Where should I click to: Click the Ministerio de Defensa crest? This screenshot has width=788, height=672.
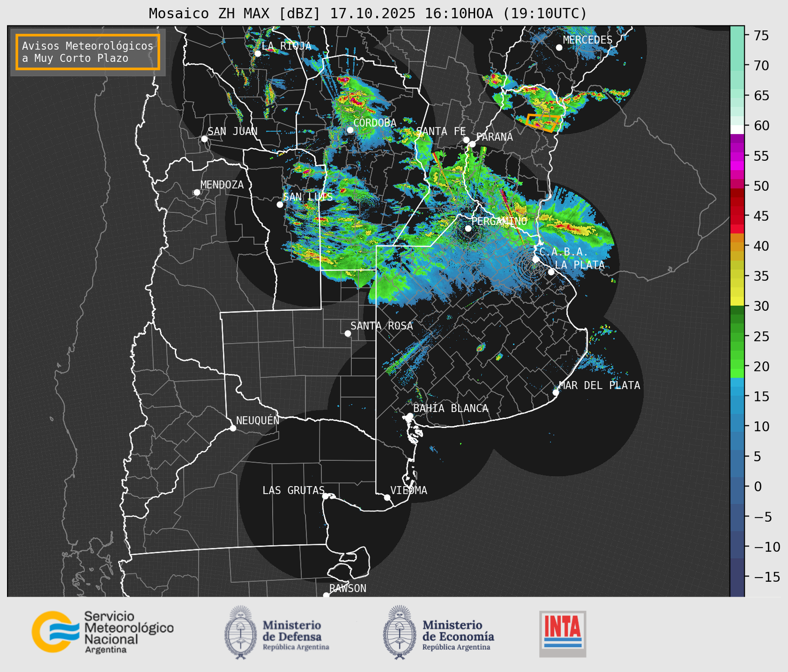[241, 632]
